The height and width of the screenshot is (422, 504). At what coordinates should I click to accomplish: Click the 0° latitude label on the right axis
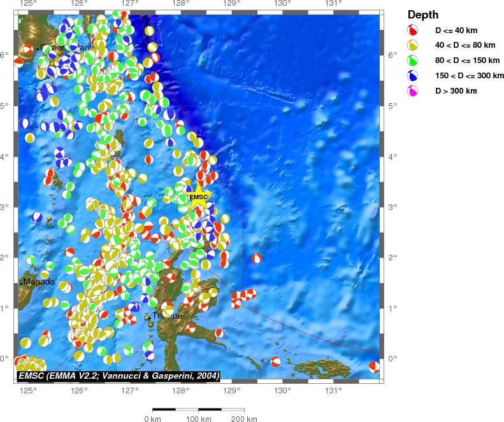click(x=394, y=358)
